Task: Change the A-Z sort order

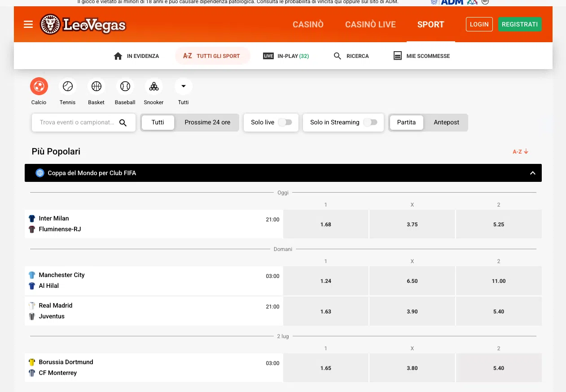Action: tap(521, 152)
